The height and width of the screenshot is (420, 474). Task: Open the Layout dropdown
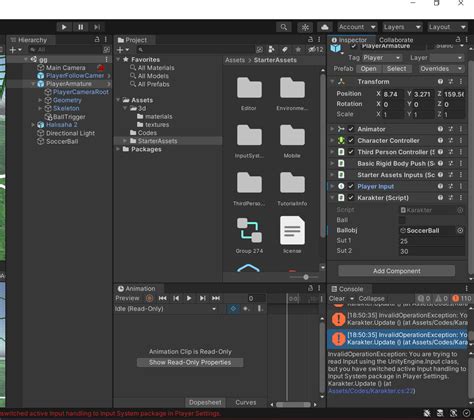click(x=447, y=27)
